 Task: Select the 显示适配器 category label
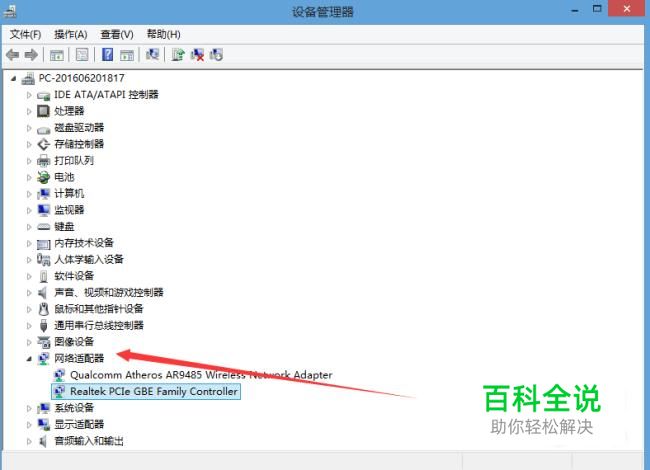pyautogui.click(x=79, y=424)
